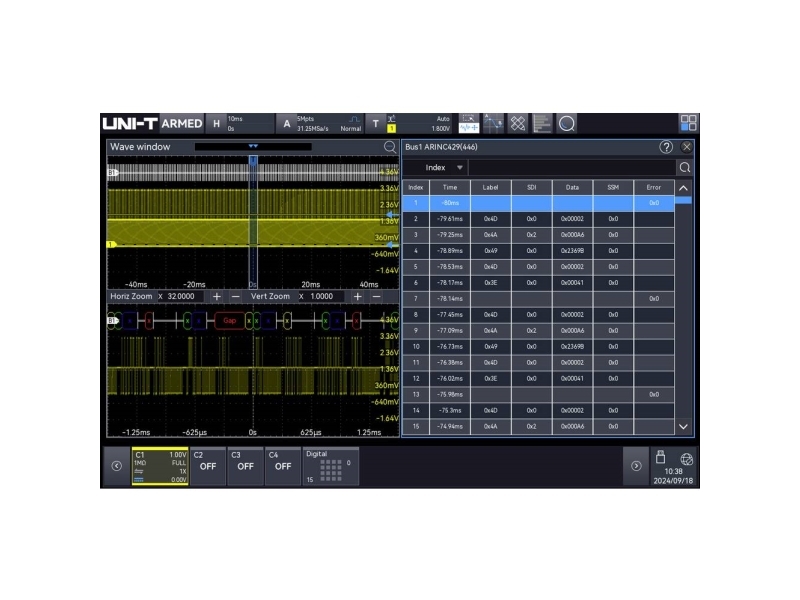The width and height of the screenshot is (800, 600).
Task: Click the magnifier icon in Wave window
Action: [x=390, y=147]
